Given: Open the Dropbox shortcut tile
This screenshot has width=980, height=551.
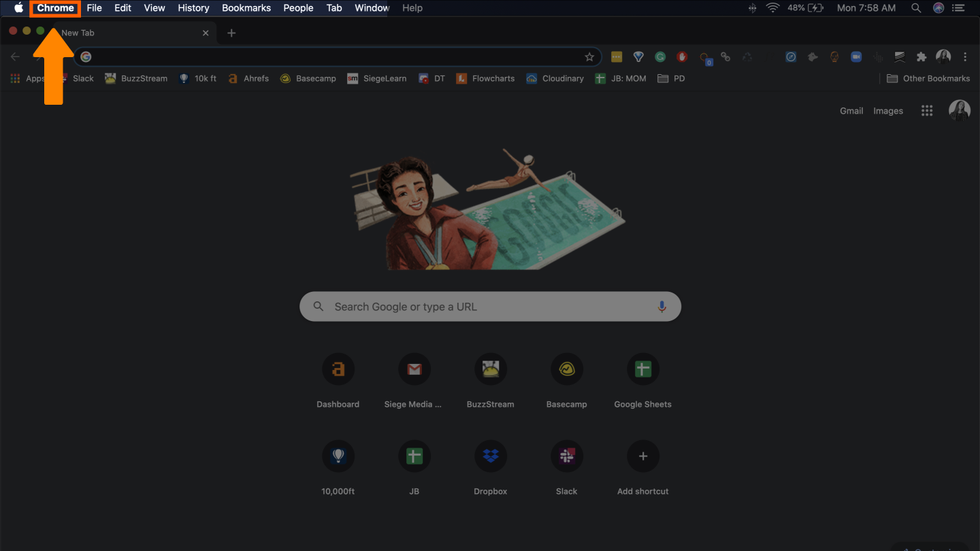Looking at the screenshot, I should [490, 456].
